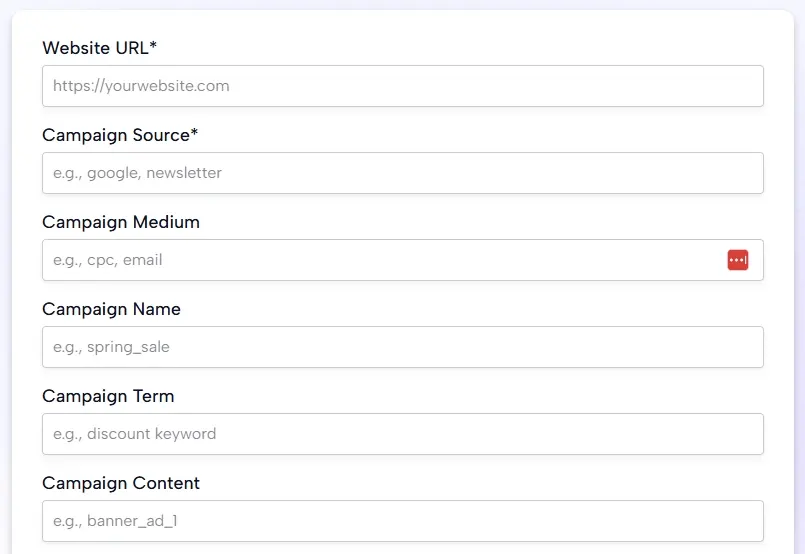Click the "Website URL*" label

(99, 48)
